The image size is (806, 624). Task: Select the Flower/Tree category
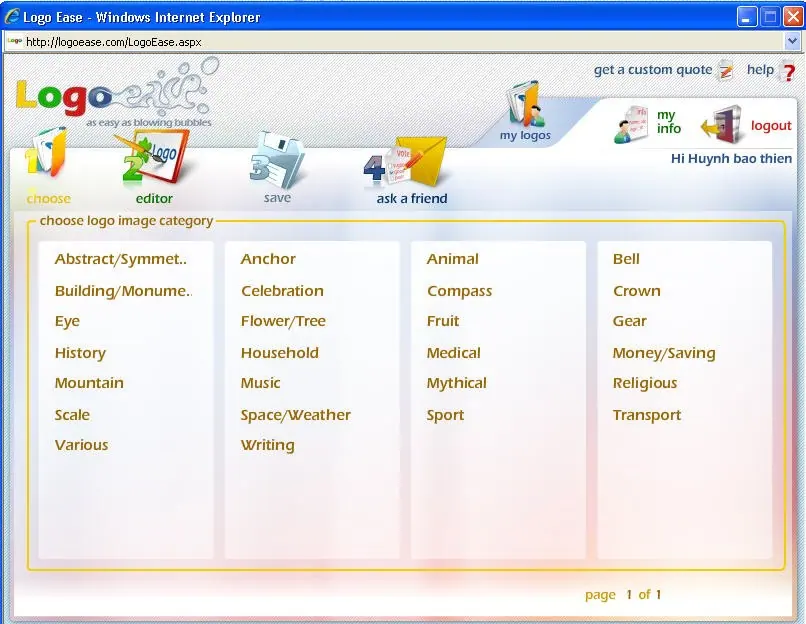(283, 321)
